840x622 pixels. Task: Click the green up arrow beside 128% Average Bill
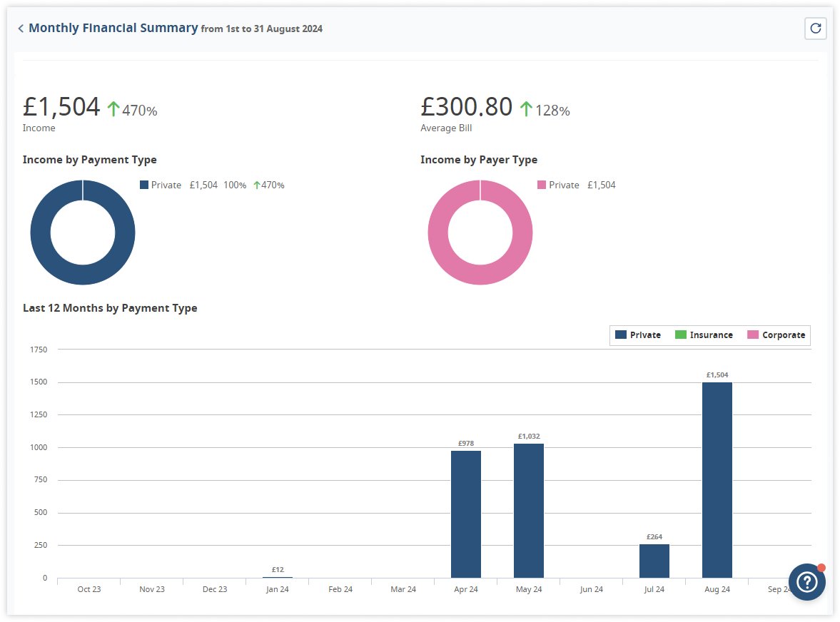click(526, 109)
